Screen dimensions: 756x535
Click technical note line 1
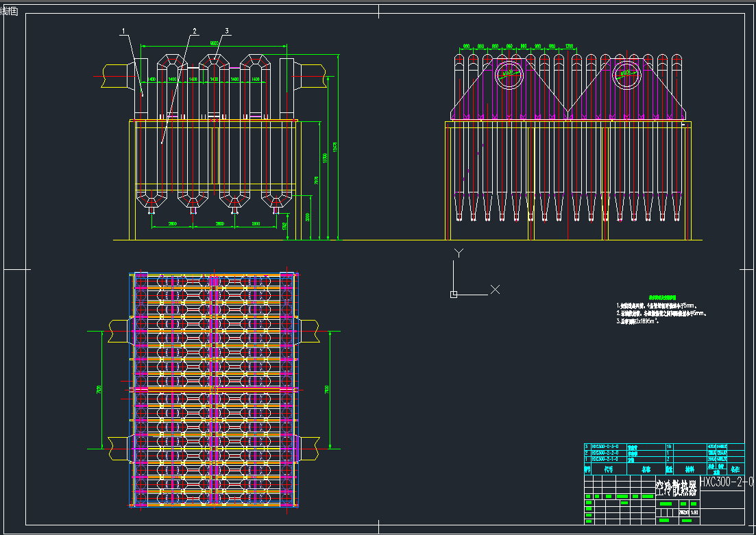point(657,306)
